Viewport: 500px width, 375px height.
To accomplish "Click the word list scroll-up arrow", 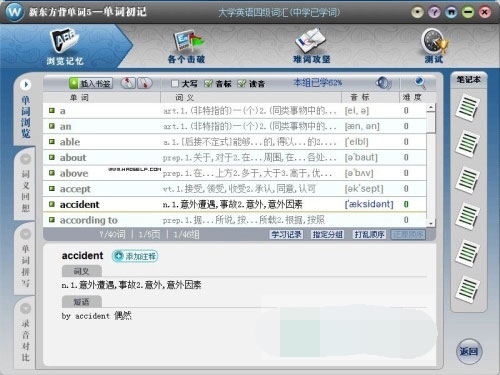I will point(431,107).
